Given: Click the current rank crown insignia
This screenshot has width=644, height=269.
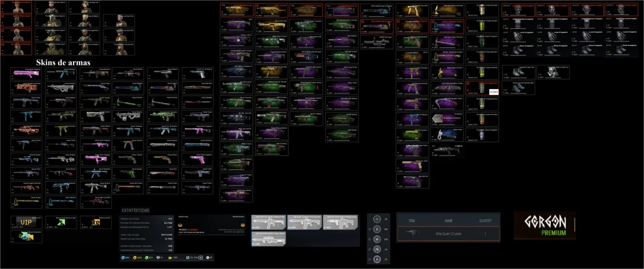Looking at the screenshot, I should click(x=180, y=225).
